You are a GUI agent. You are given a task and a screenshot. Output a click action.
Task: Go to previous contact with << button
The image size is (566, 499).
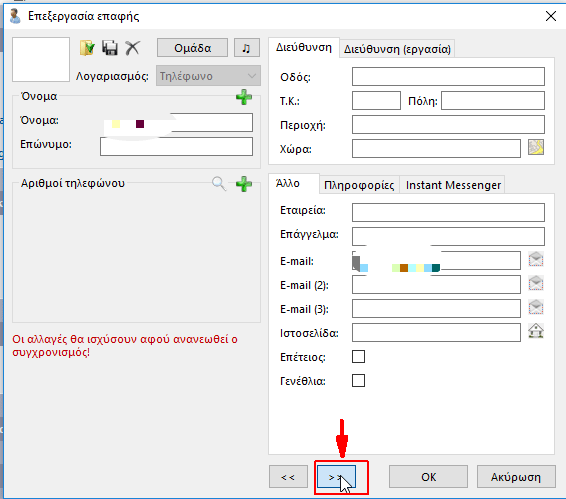coord(288,477)
